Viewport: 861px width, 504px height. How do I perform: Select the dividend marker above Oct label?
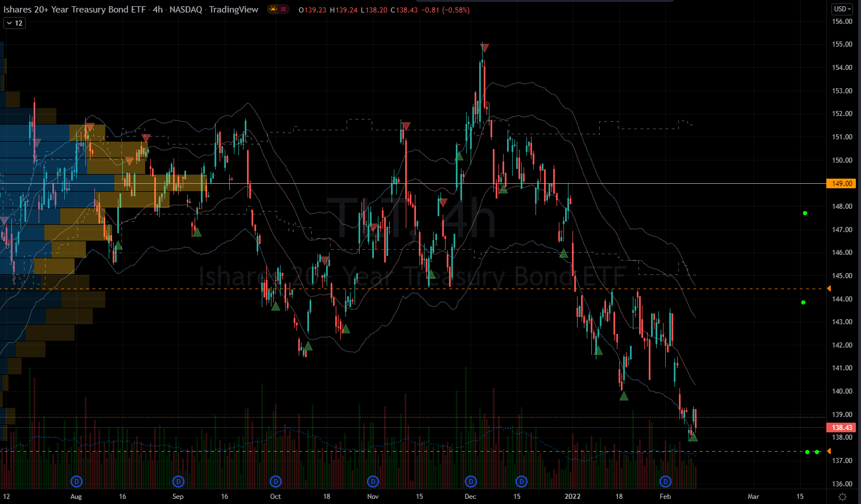[x=275, y=482]
